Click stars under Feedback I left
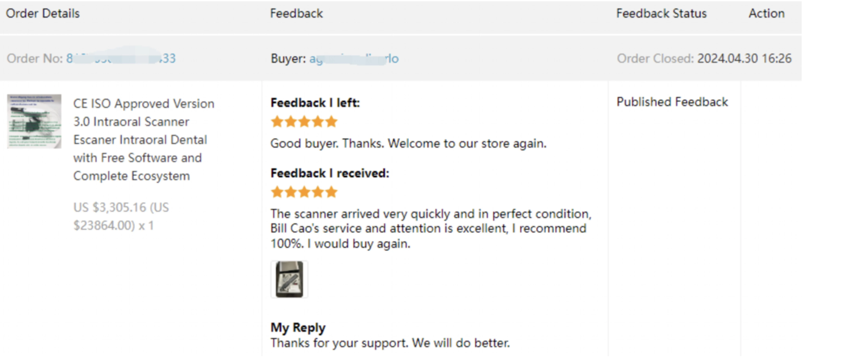 [304, 121]
